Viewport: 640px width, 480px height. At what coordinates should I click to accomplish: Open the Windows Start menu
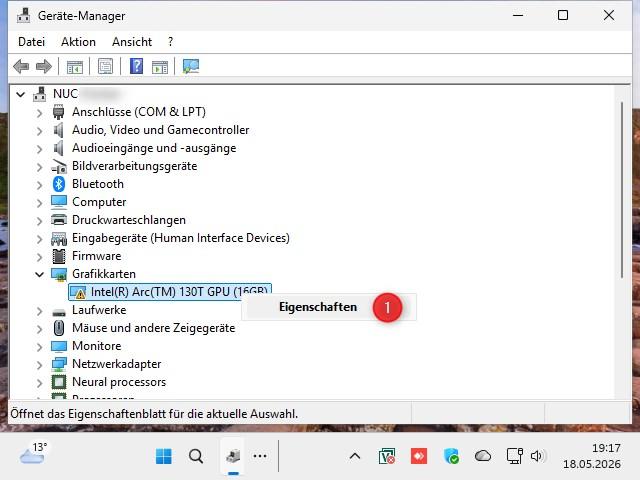164,456
